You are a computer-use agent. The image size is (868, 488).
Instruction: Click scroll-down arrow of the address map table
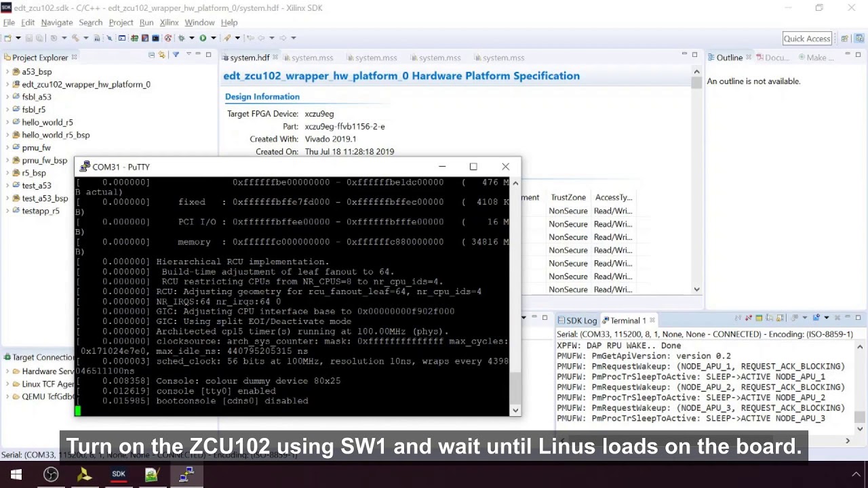point(696,289)
